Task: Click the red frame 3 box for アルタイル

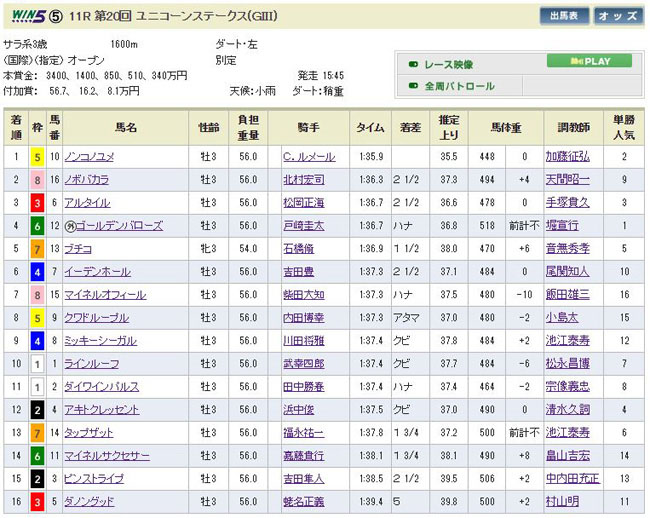Action: tap(35, 203)
